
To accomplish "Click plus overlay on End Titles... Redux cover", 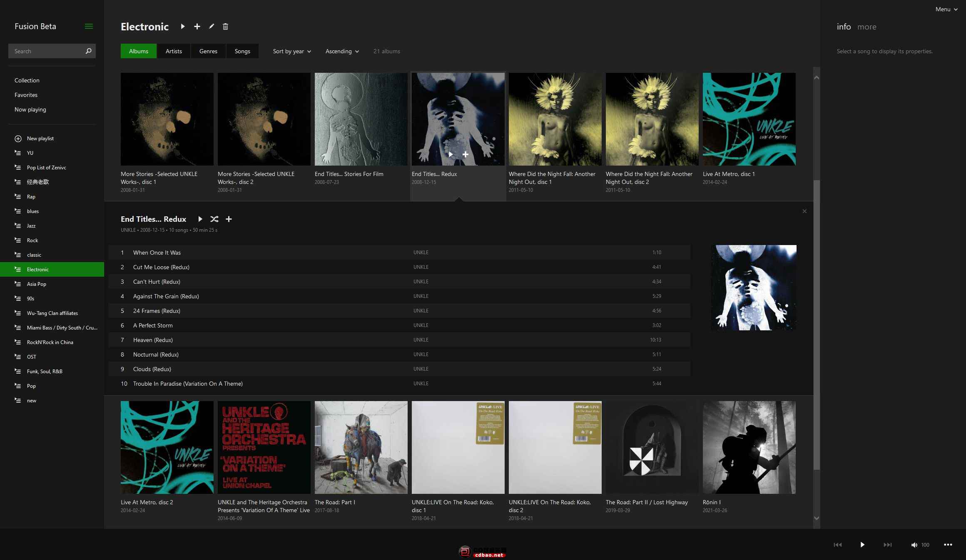I will [466, 154].
